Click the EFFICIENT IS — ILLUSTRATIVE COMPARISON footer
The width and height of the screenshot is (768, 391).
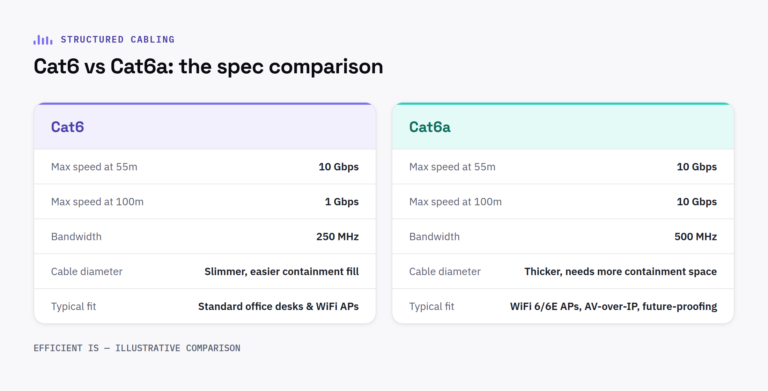(137, 348)
